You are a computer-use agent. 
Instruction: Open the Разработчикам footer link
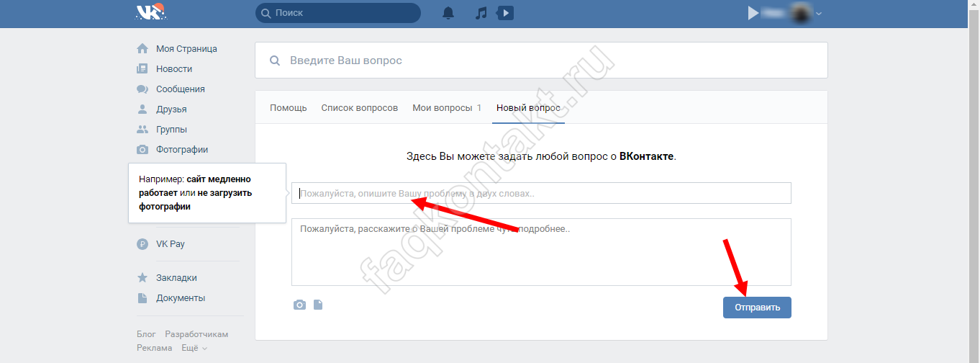[x=196, y=334]
